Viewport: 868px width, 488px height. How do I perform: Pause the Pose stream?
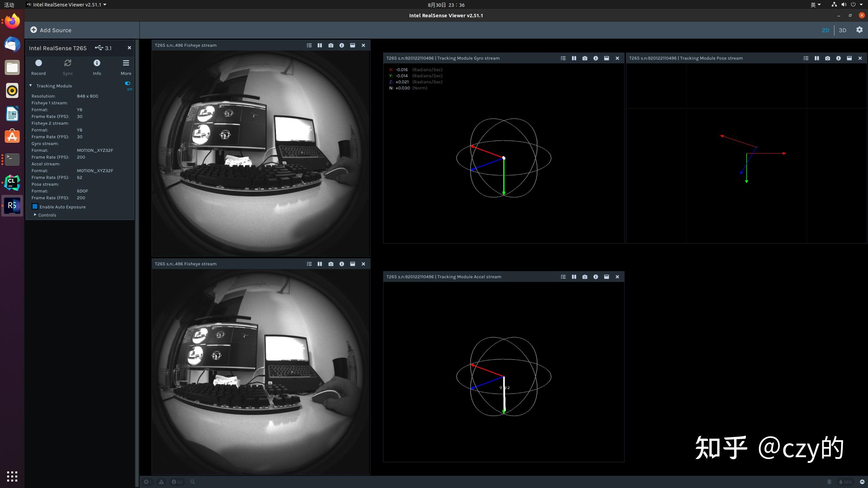816,58
